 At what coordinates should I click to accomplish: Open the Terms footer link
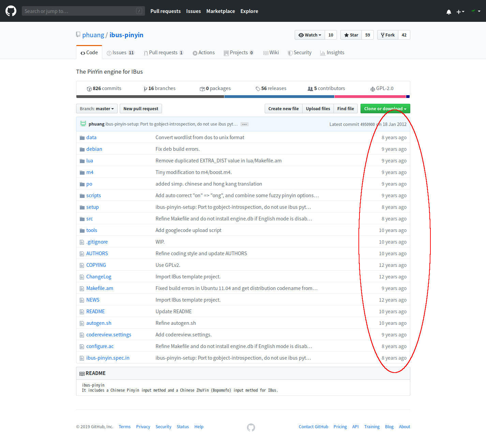(x=124, y=427)
